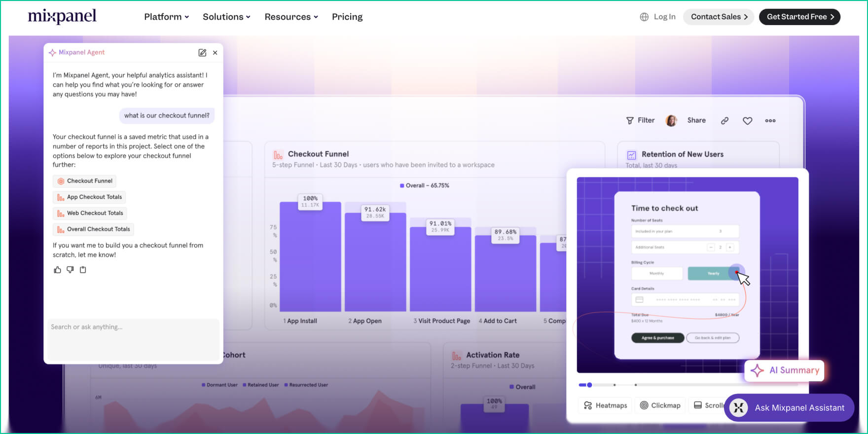The height and width of the screenshot is (434, 868).
Task: Click the globe language icon
Action: pyautogui.click(x=644, y=17)
